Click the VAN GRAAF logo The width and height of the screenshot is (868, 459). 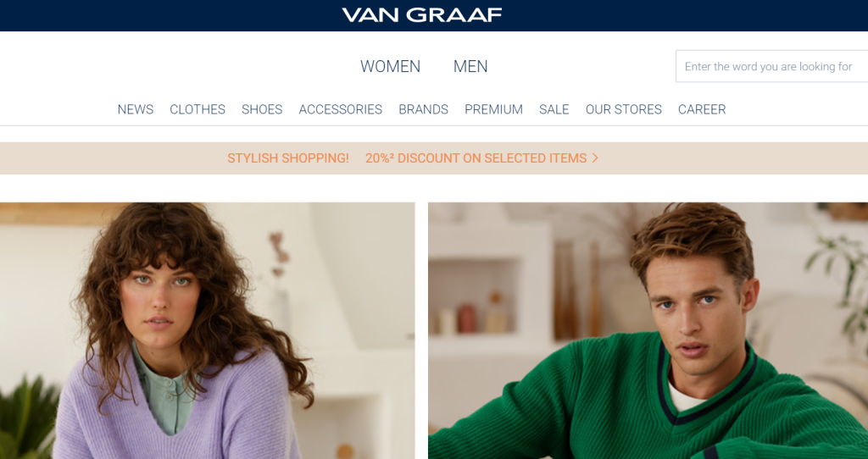pos(422,15)
